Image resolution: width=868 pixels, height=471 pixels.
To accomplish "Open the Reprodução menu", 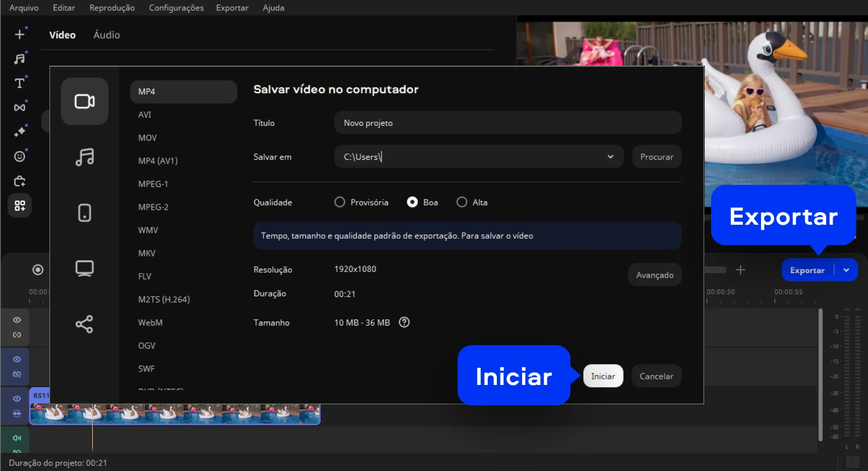I will coord(112,8).
